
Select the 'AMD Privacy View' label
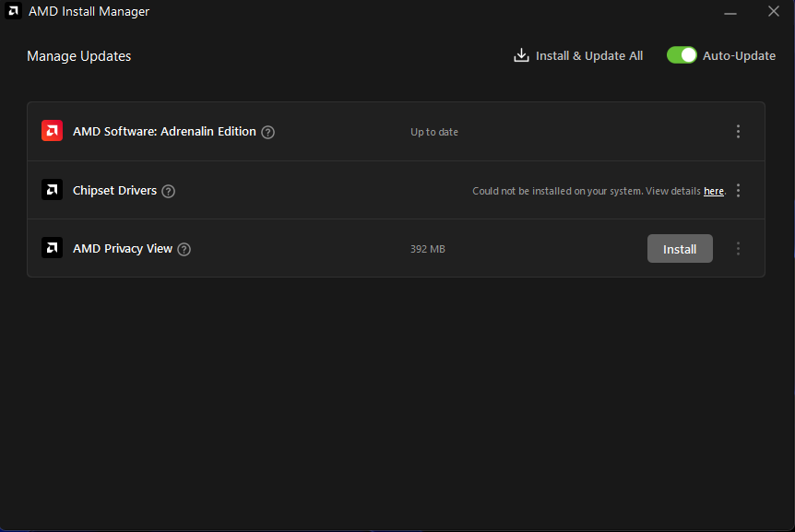click(x=122, y=249)
